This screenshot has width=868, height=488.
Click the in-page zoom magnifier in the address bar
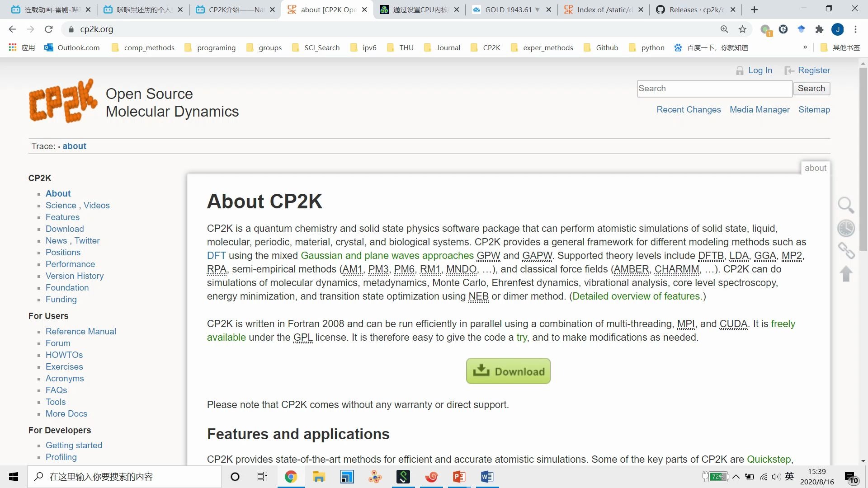[724, 29]
